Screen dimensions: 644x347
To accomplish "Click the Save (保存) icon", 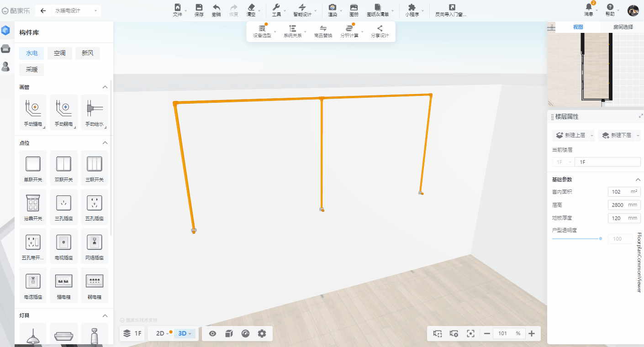I will [x=199, y=10].
